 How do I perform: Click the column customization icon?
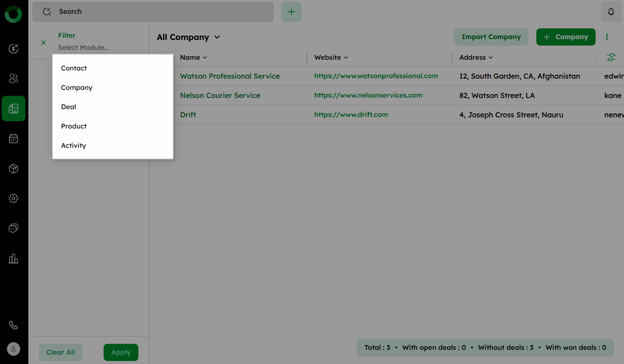click(x=611, y=57)
